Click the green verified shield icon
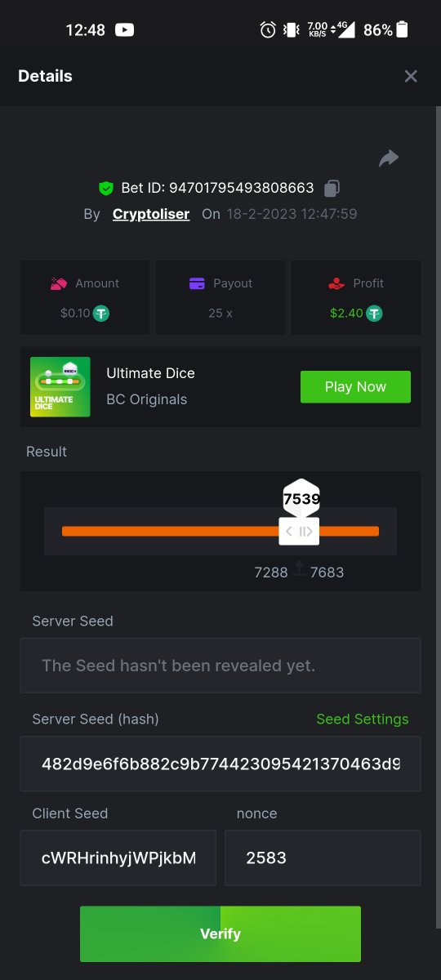The image size is (441, 980). click(x=106, y=189)
